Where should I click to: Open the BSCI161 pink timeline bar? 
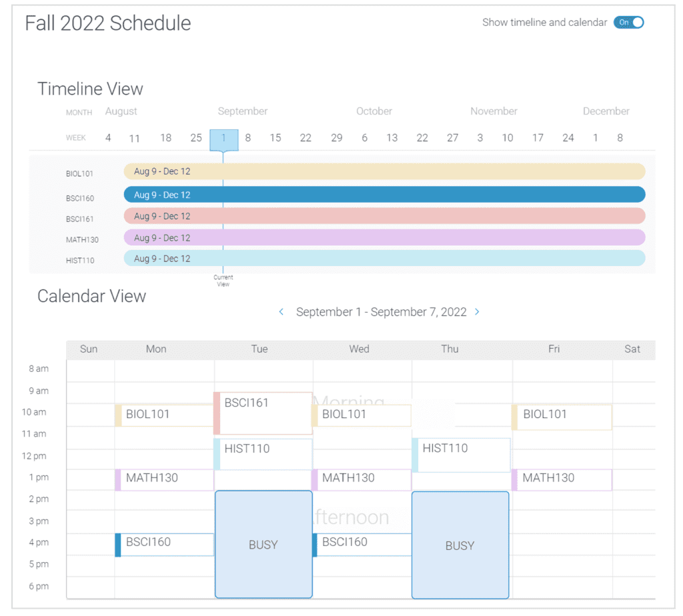pyautogui.click(x=384, y=216)
